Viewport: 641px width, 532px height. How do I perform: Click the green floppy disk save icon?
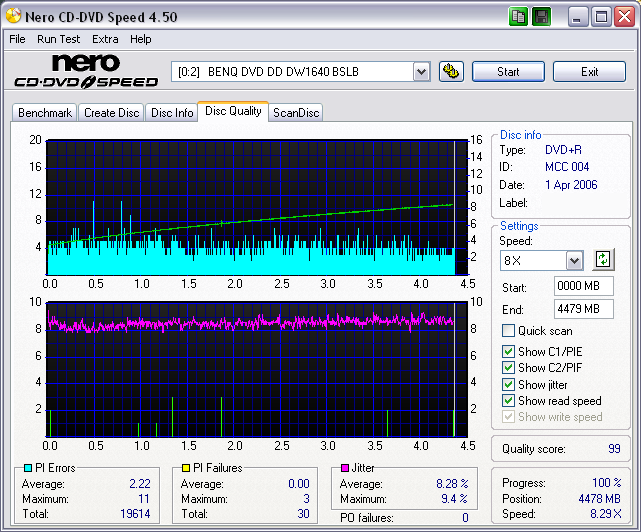541,16
